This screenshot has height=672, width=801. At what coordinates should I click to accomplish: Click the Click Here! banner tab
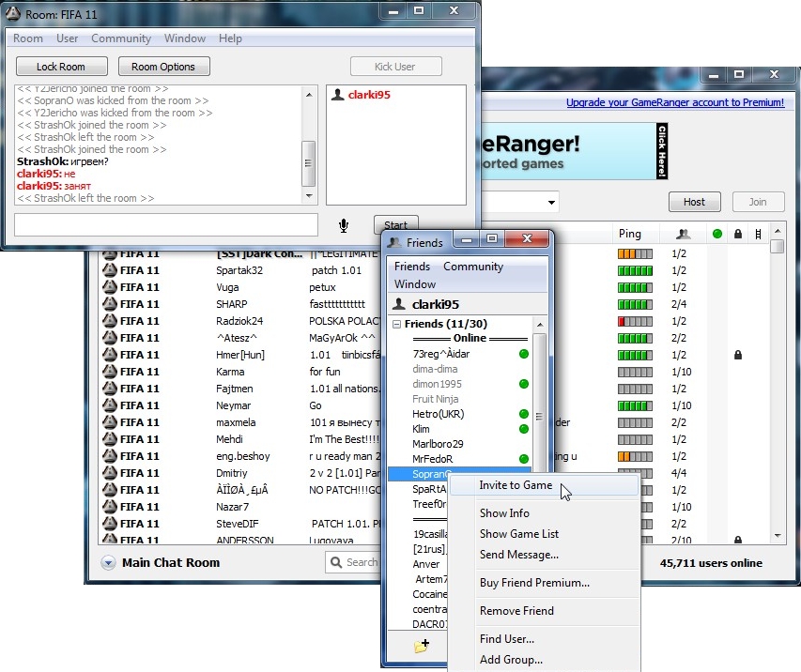pos(662,151)
